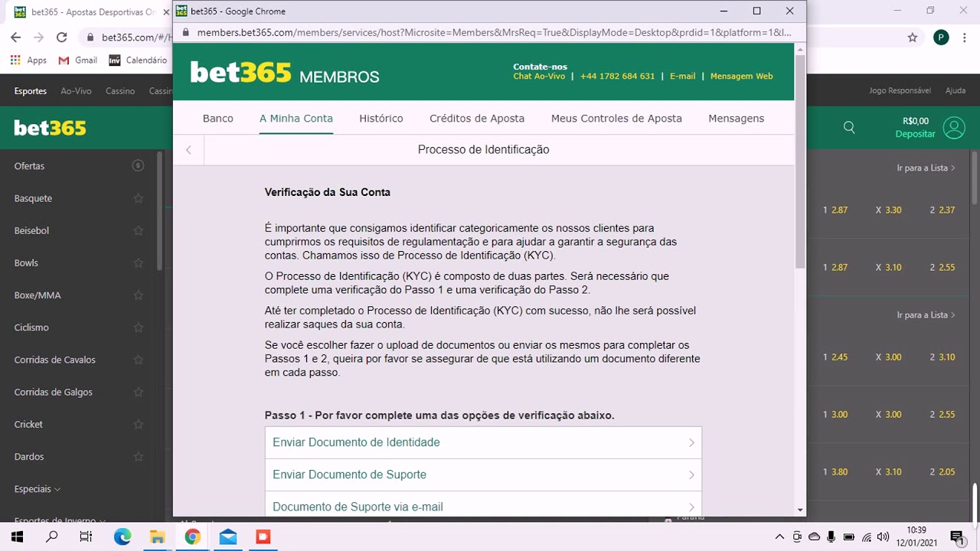This screenshot has height=551, width=980.
Task: Open the Esportes top navigation item
Action: pos(31,91)
